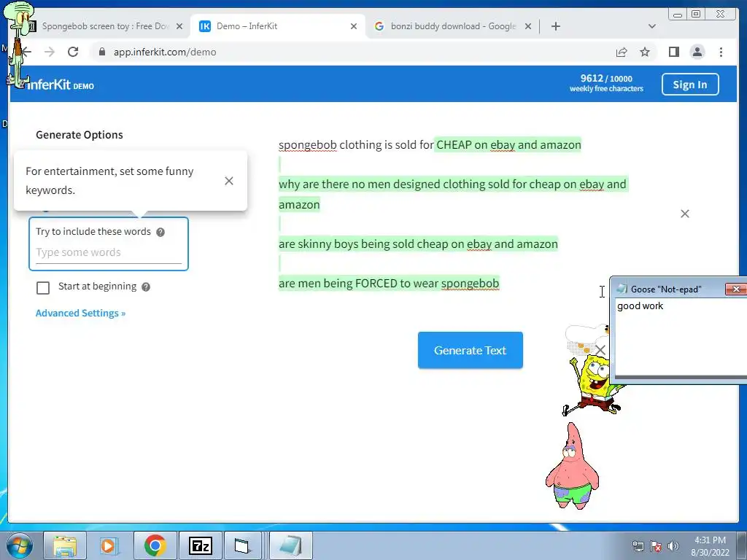Clear generated text with the X at right
Image resolution: width=747 pixels, height=560 pixels.
click(x=684, y=214)
